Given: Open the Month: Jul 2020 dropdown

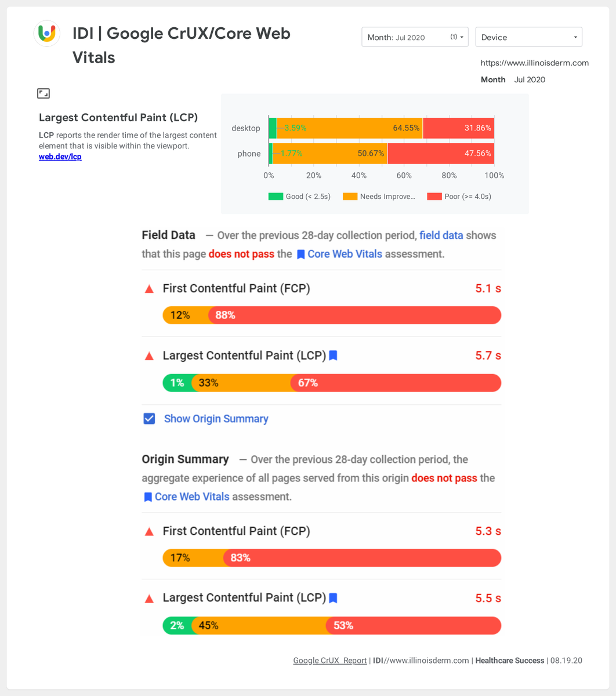Looking at the screenshot, I should tap(415, 37).
